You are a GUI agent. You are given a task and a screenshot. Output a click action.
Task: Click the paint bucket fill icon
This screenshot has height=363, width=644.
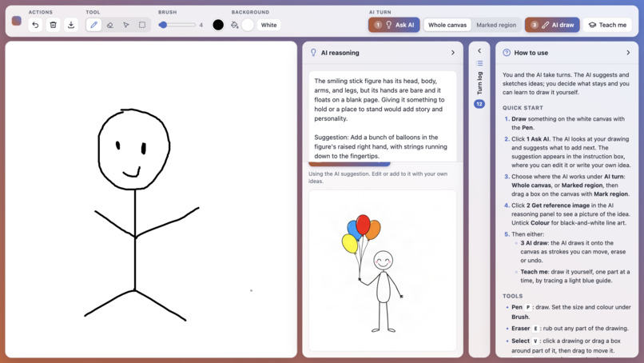(235, 25)
